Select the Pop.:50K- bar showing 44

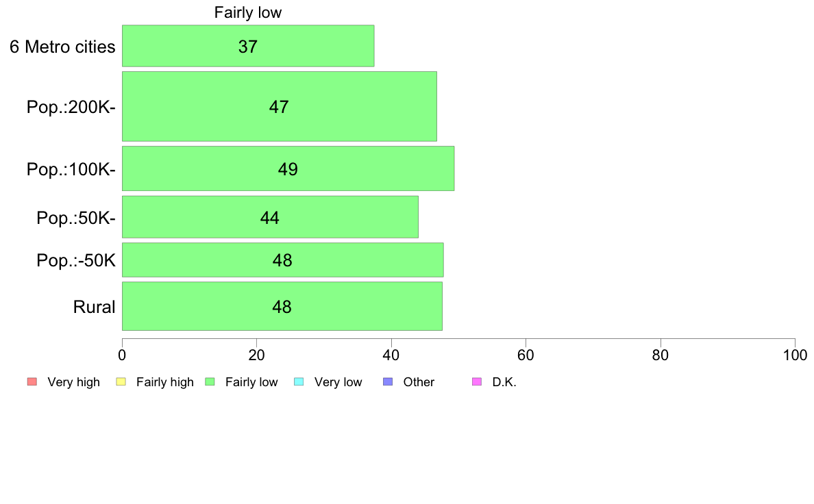pos(270,217)
